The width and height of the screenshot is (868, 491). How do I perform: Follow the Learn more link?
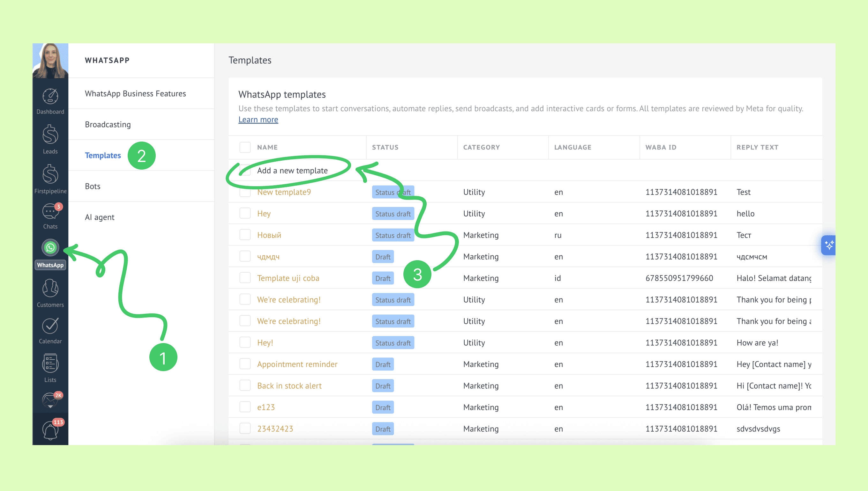[x=258, y=120]
